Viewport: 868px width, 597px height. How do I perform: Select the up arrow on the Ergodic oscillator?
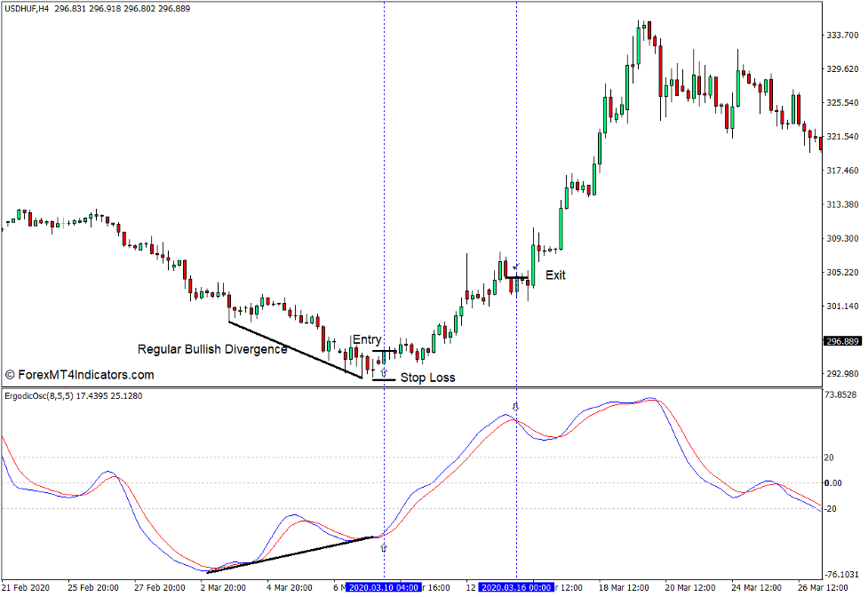(384, 547)
